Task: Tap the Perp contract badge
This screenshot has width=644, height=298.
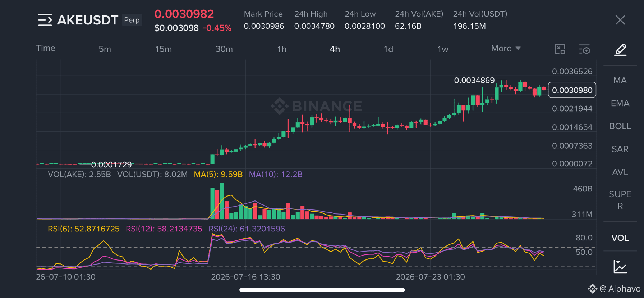Action: 132,20
